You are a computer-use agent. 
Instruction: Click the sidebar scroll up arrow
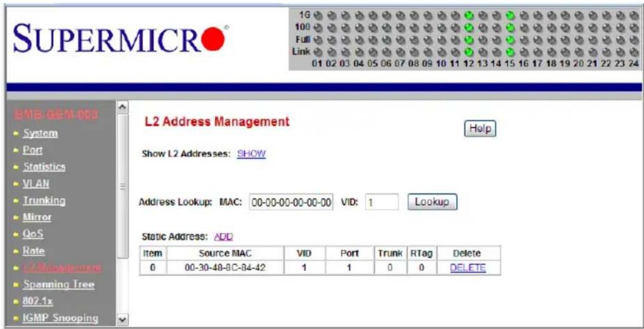point(122,108)
